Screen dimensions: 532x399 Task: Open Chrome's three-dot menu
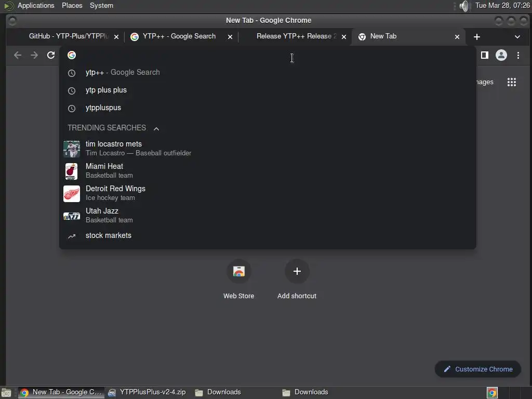pos(518,55)
